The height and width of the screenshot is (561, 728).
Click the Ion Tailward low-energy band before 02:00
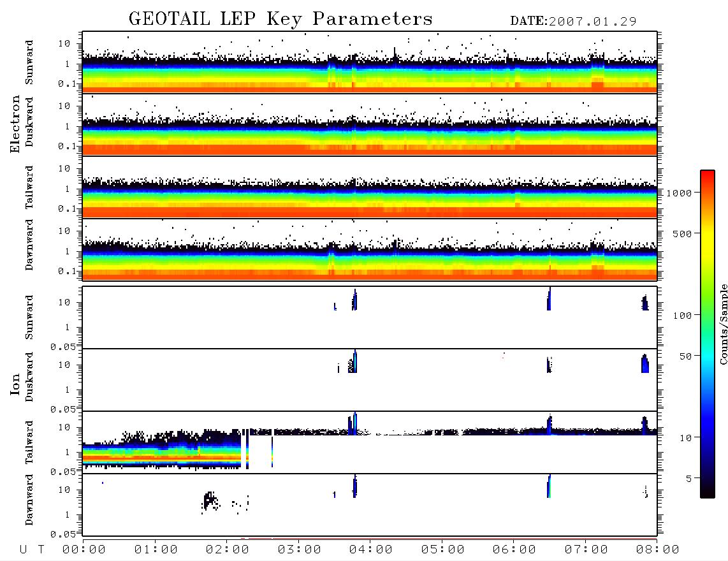pos(161,456)
